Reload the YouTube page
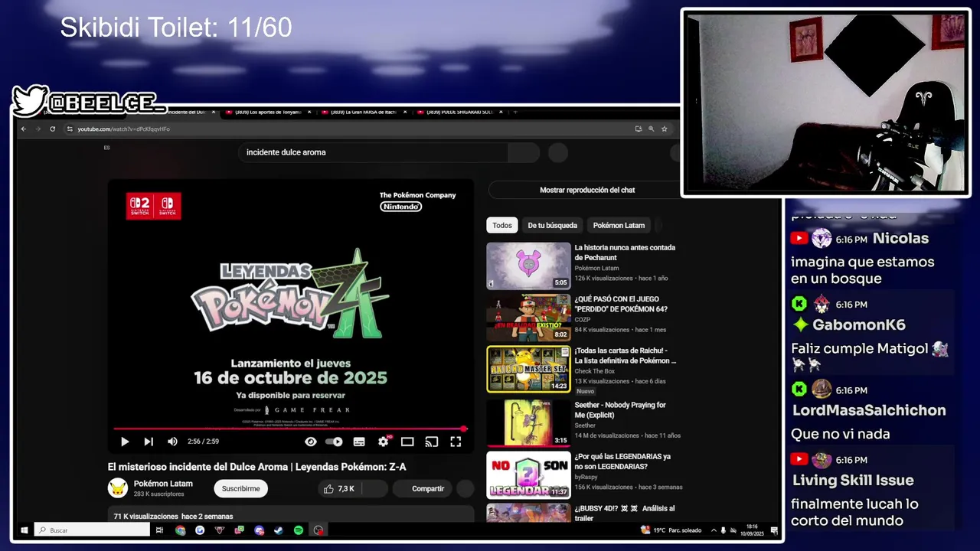This screenshot has width=980, height=551. (x=52, y=129)
